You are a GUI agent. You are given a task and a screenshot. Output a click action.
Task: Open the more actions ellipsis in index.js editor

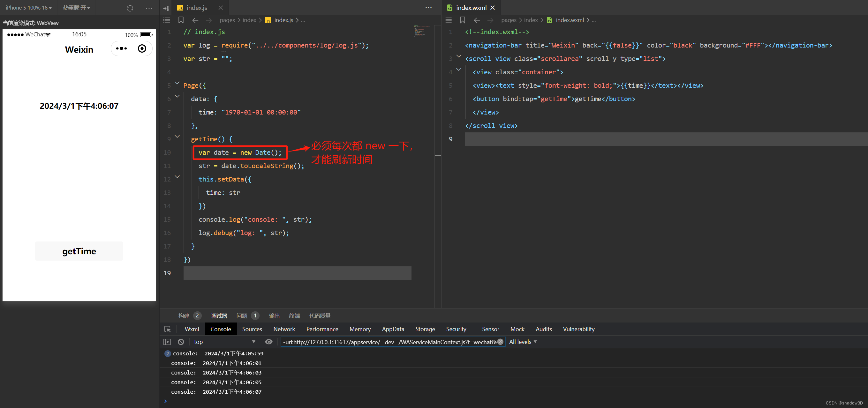pos(428,8)
